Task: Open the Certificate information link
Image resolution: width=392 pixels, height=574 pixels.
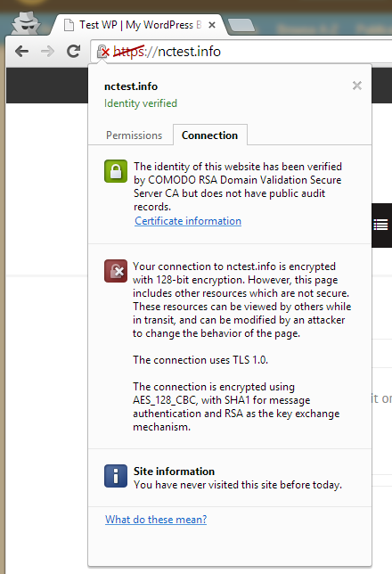Action: coord(188,221)
